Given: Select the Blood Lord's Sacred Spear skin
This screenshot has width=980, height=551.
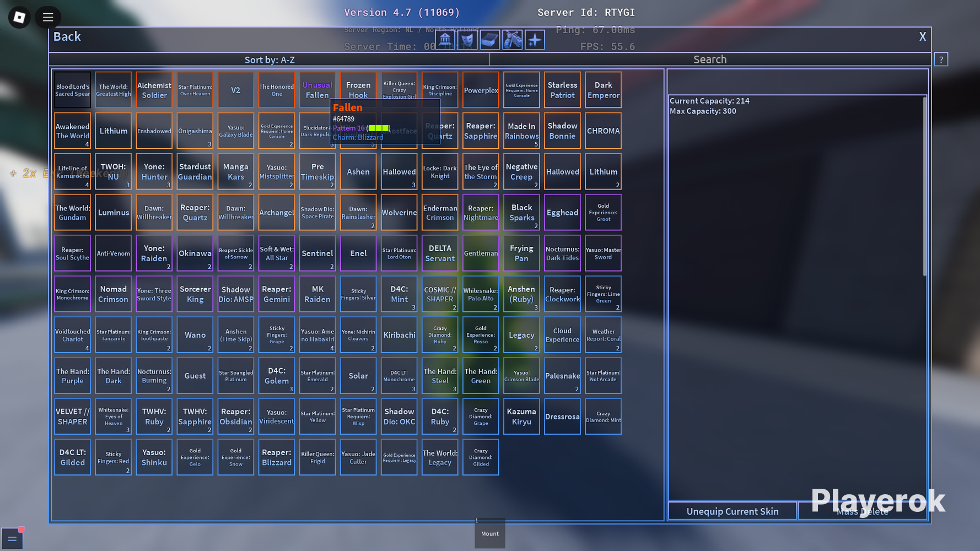Looking at the screenshot, I should pyautogui.click(x=72, y=90).
